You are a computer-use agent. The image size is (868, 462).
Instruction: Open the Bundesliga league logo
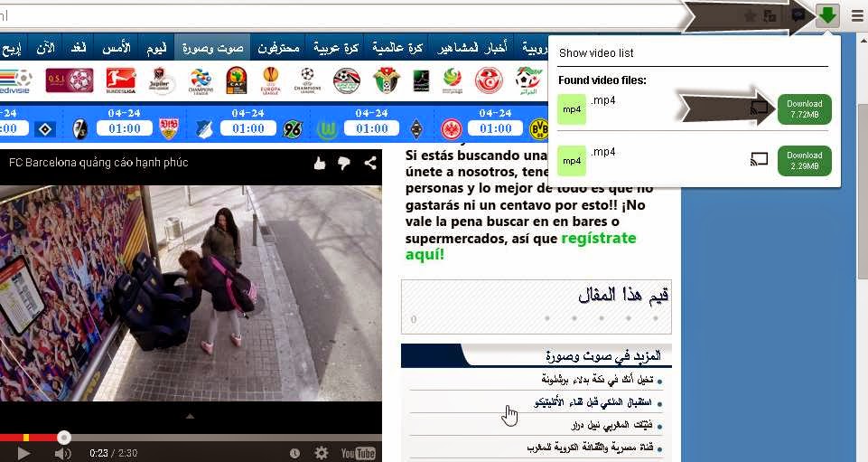[x=121, y=80]
